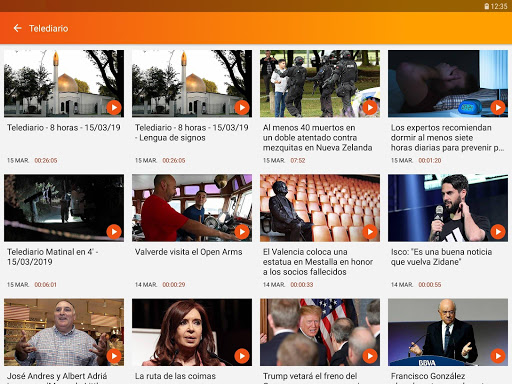512x384 pixels.
Task: Open the 'Isco: Es una buena noticia' headline
Action: 441,257
